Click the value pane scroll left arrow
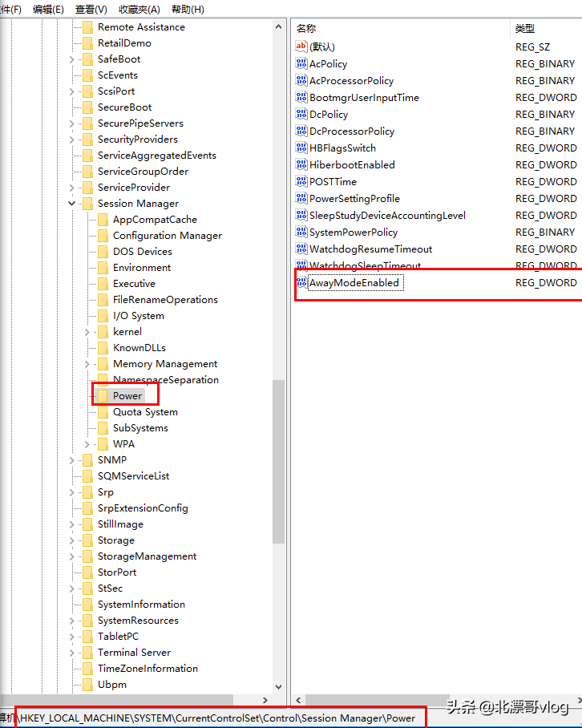Viewport: 582px width, 728px height. (298, 700)
